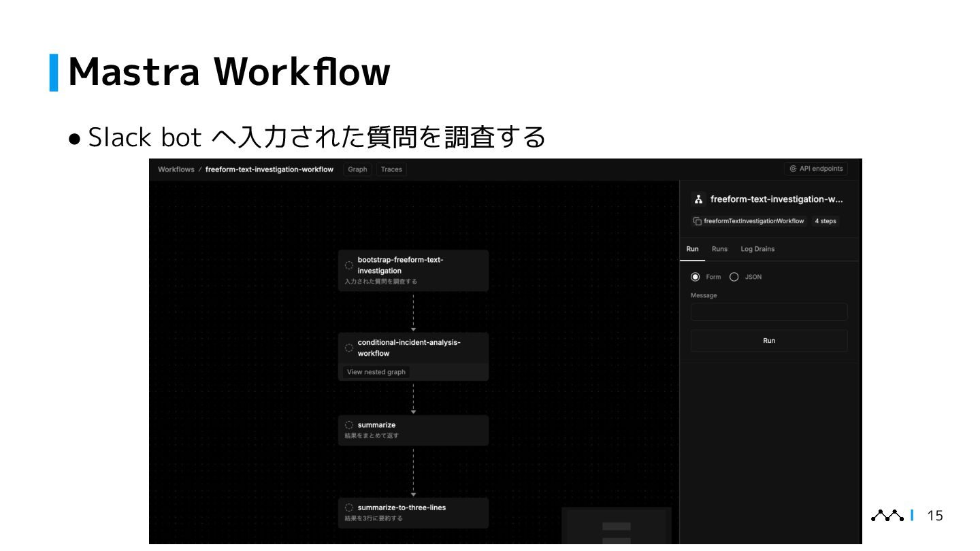Click status circle on bootstrap-freeform-text-investigation node

[x=349, y=265]
